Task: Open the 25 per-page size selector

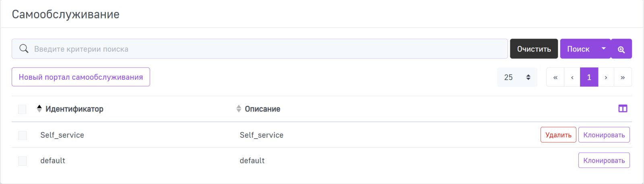Action: 517,77
